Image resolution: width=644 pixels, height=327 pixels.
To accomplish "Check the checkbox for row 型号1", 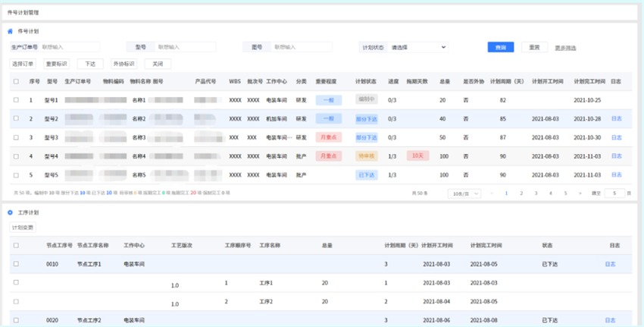I will 16,100.
